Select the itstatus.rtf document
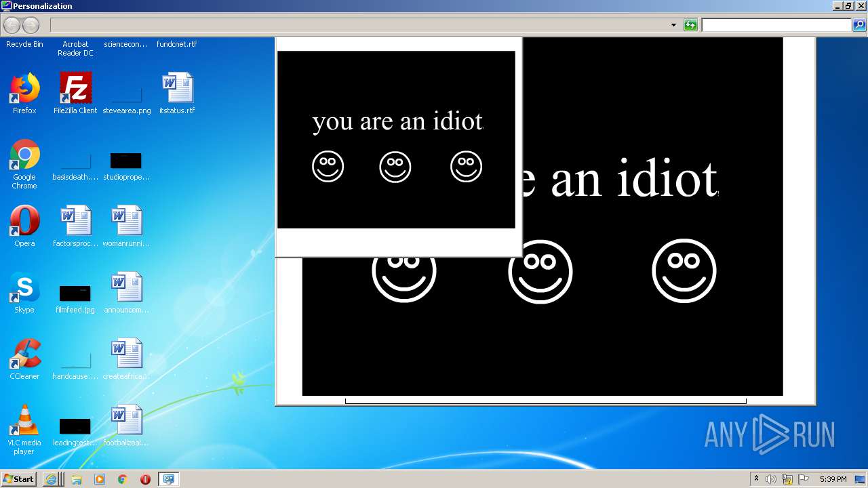 177,93
